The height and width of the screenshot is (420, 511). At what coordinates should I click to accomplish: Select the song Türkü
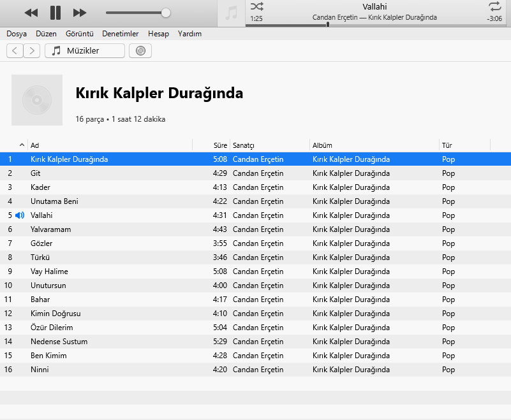(255, 257)
